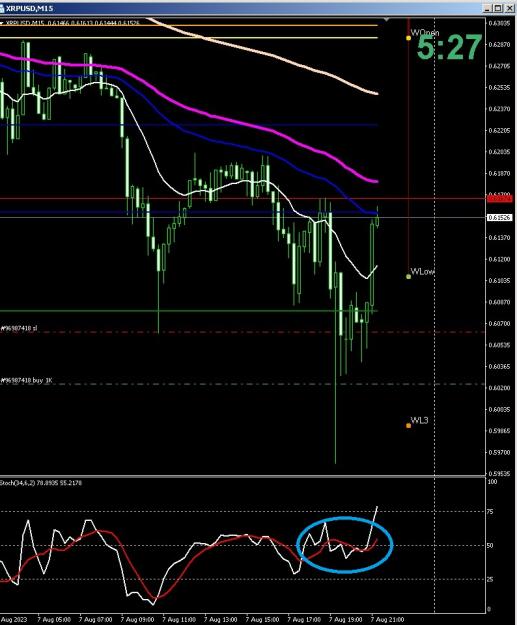Click the 0.62370 price axis value
Image resolution: width=517 pixels, height=625 pixels.
click(499, 109)
